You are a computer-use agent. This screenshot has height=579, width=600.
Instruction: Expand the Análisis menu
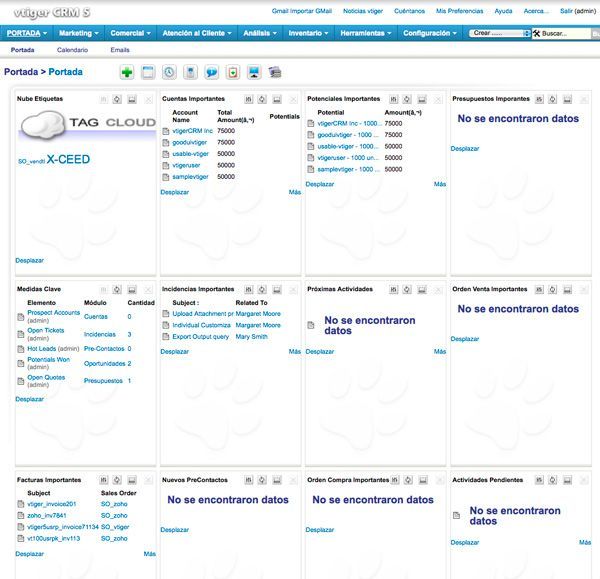[x=260, y=33]
